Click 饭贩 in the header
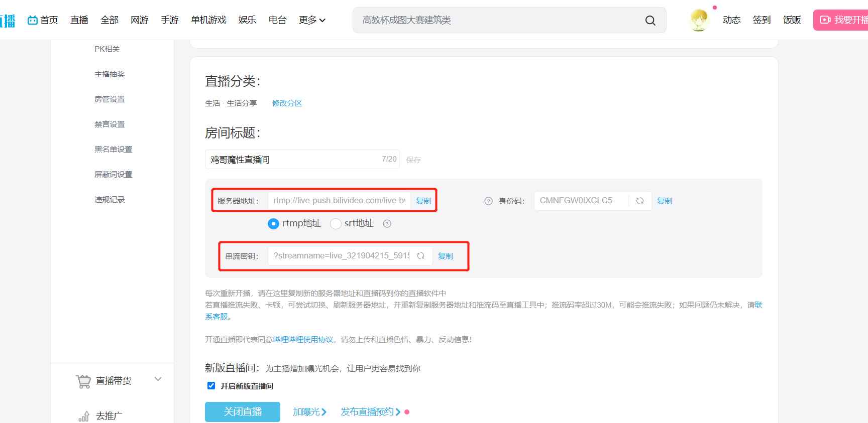The image size is (868, 423). tap(792, 20)
